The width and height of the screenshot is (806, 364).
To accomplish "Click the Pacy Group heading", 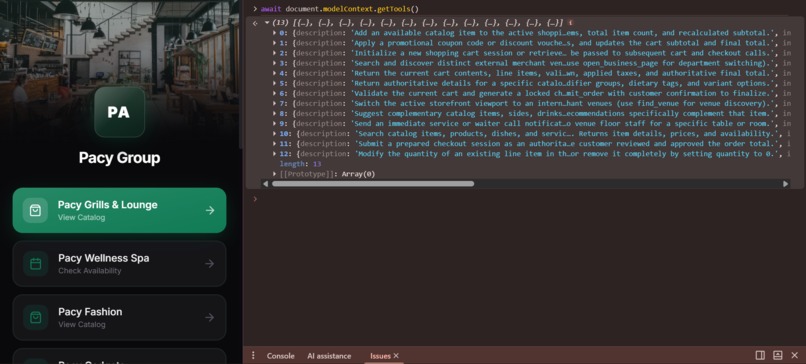I will pyautogui.click(x=119, y=158).
